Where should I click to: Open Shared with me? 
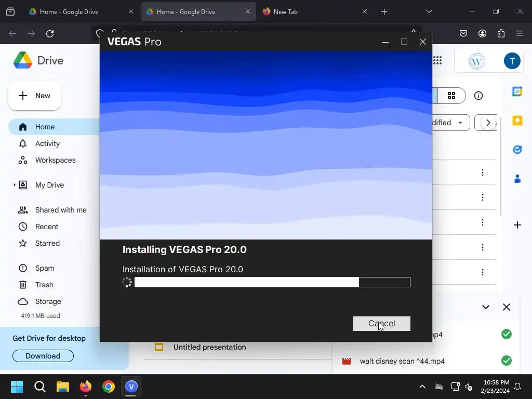pos(61,210)
